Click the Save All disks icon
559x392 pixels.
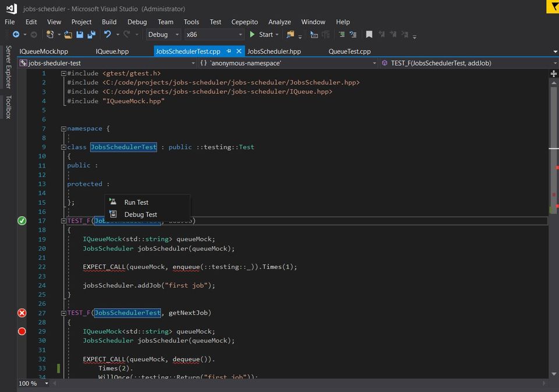coord(91,34)
